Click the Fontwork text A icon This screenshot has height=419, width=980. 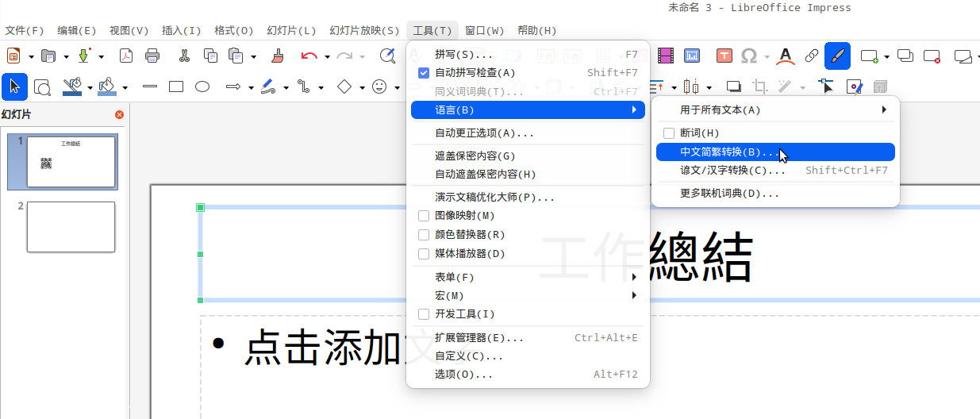point(786,56)
